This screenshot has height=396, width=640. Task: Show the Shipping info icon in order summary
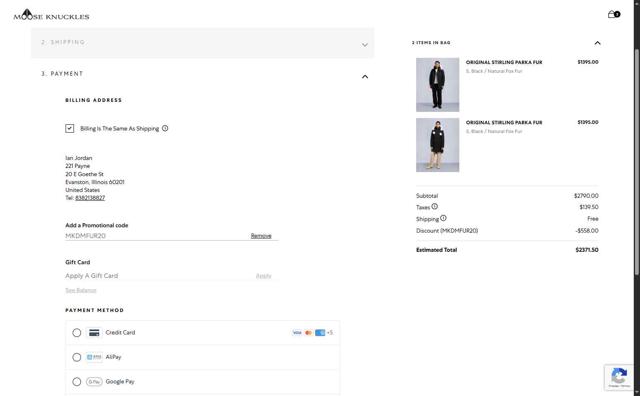[x=443, y=218]
